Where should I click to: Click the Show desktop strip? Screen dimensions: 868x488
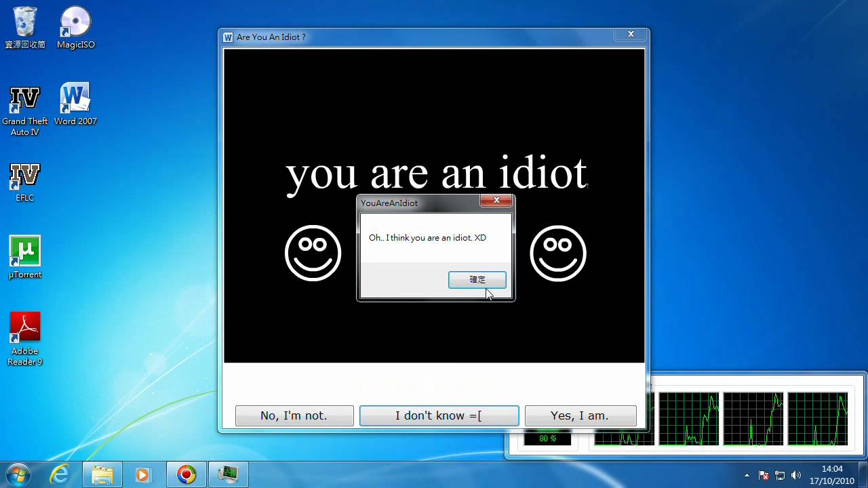click(x=863, y=474)
